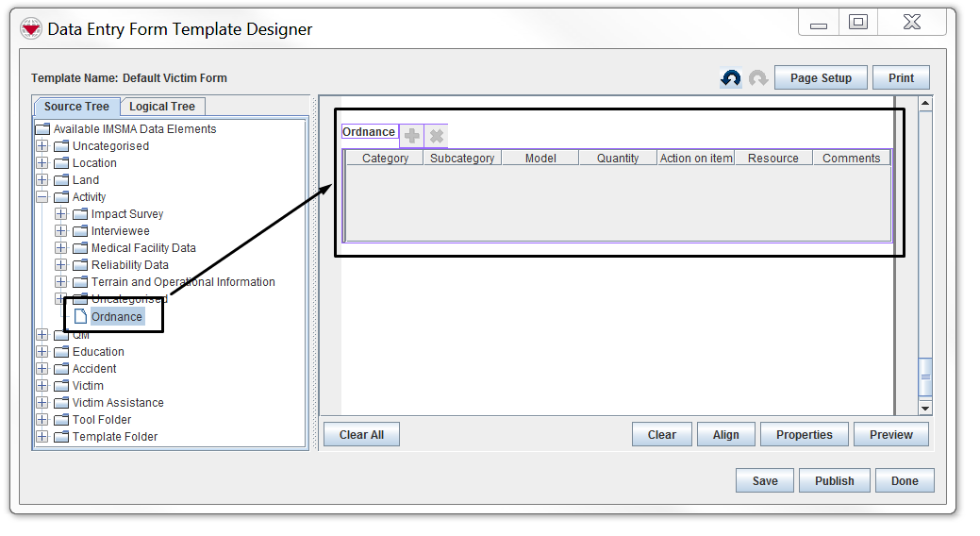Click the Tool Folder folder icon
Image resolution: width=980 pixels, height=536 pixels.
click(61, 420)
